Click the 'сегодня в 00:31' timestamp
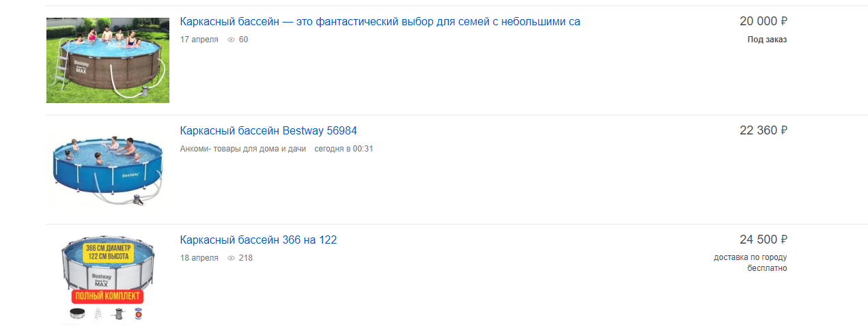The width and height of the screenshot is (868, 331). point(344,149)
